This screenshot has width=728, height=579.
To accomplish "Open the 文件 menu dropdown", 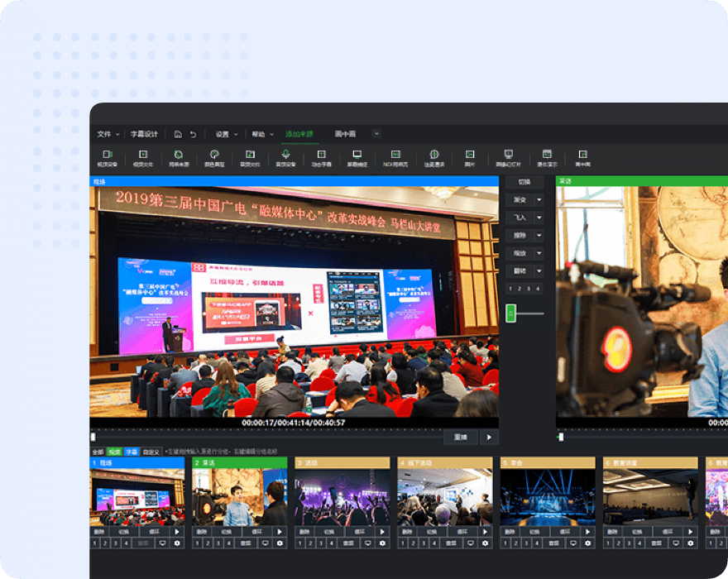I will click(x=108, y=134).
